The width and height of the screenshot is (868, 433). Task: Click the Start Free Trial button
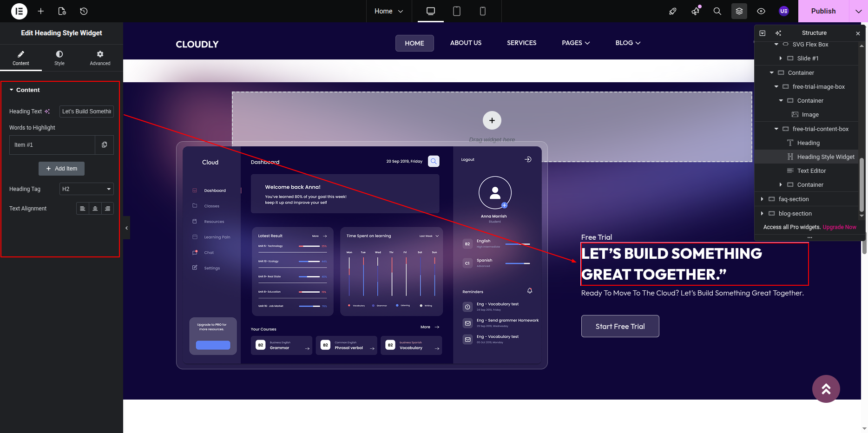[620, 326]
